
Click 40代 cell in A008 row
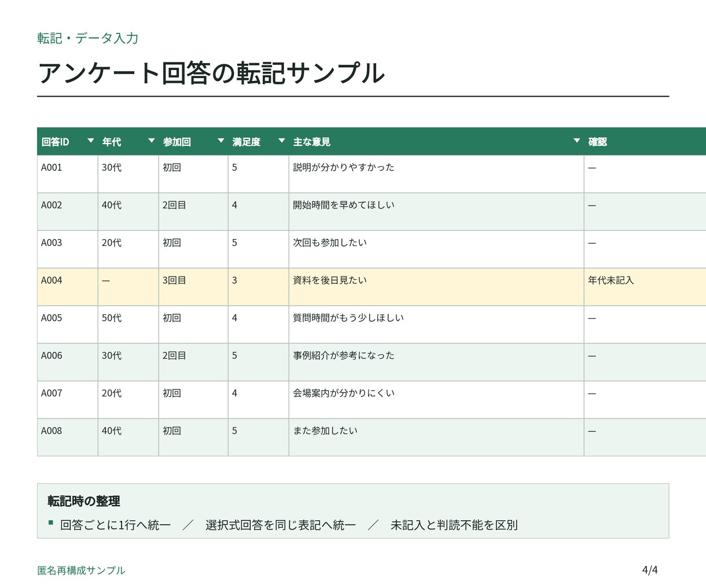coord(128,438)
